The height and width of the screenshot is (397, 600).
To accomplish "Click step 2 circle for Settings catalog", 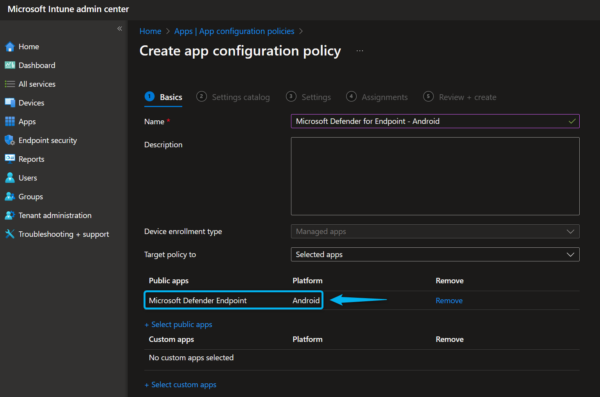I will 202,96.
